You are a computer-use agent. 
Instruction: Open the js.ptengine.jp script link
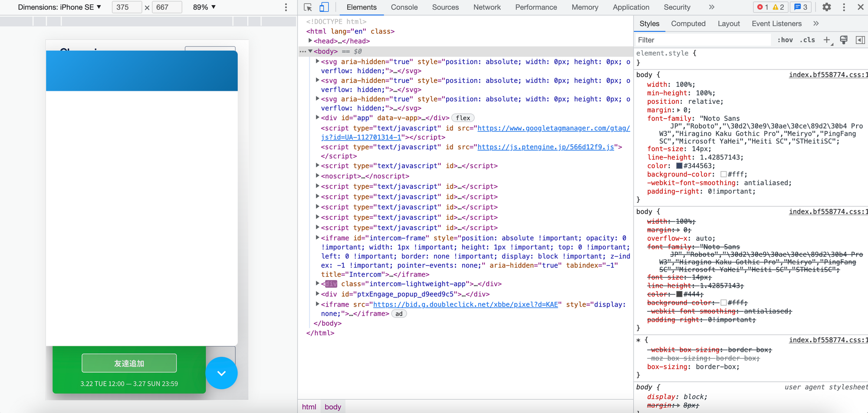click(546, 147)
